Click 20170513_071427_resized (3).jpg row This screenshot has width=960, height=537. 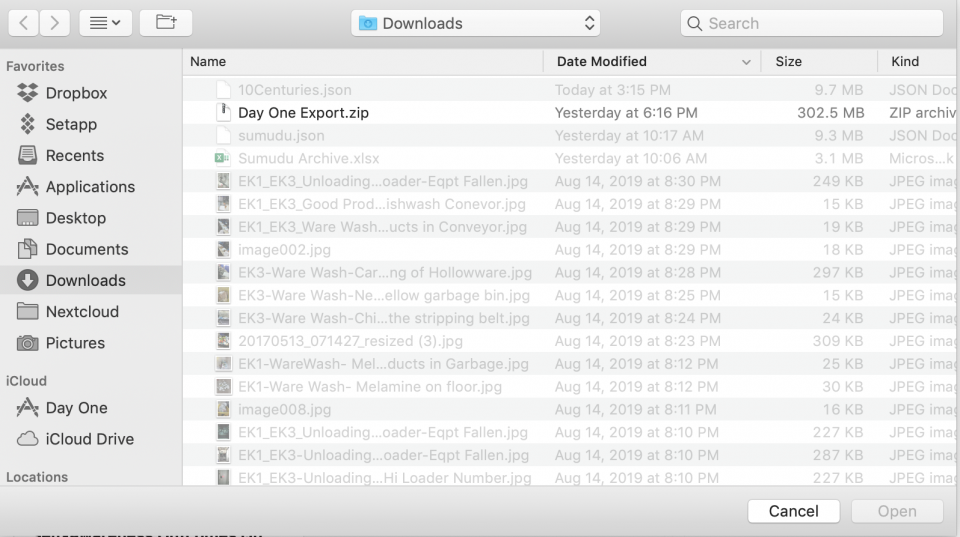pos(570,341)
